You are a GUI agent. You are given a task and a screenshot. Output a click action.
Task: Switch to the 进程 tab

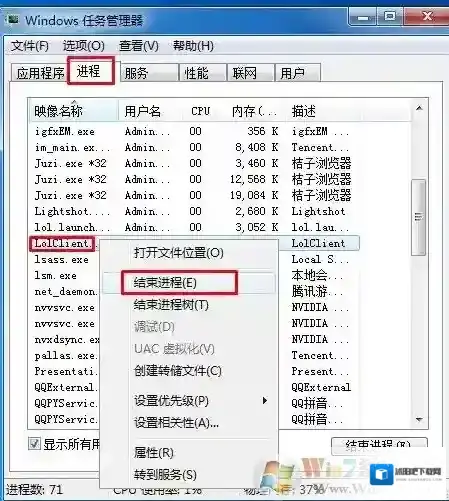click(x=91, y=70)
